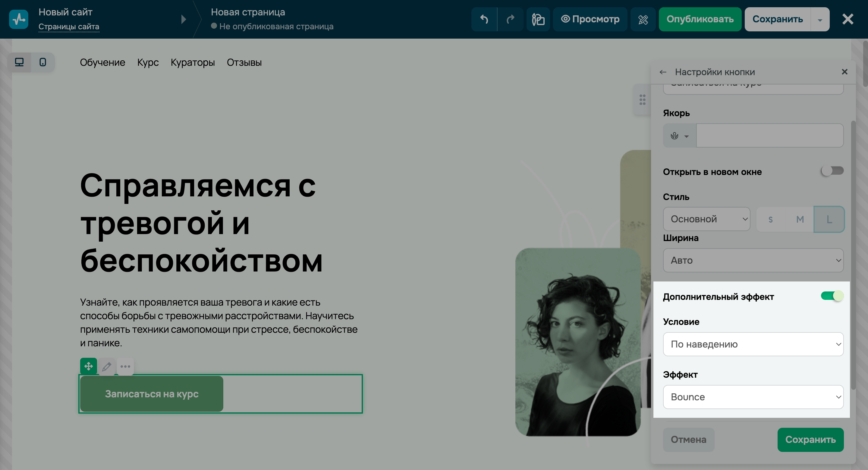Edit the button using the pencil icon

107,366
